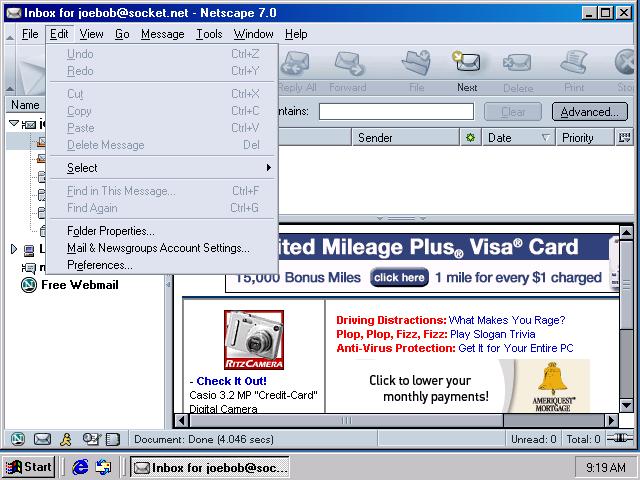The image size is (640, 480).
Task: Click the Sender column header
Action: click(x=405, y=138)
